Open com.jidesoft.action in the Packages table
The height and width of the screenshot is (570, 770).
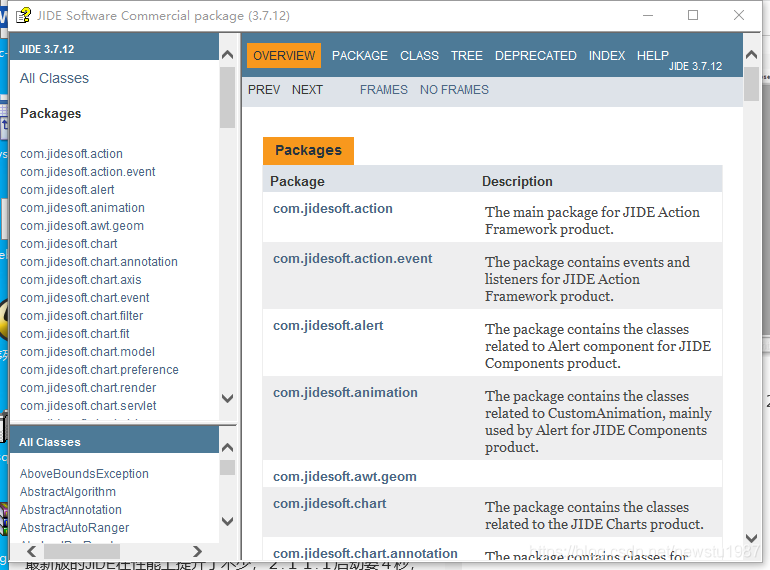click(x=333, y=209)
